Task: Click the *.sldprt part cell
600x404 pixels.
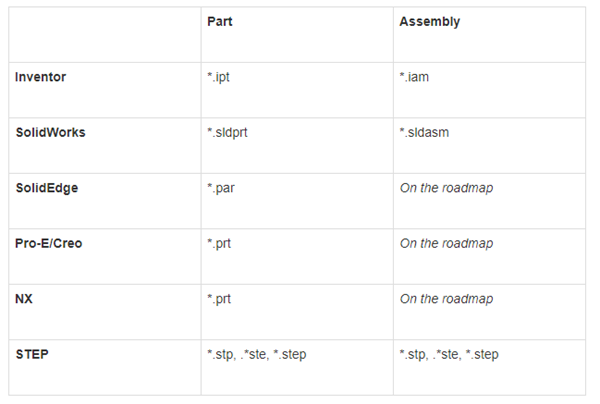Action: (x=227, y=132)
